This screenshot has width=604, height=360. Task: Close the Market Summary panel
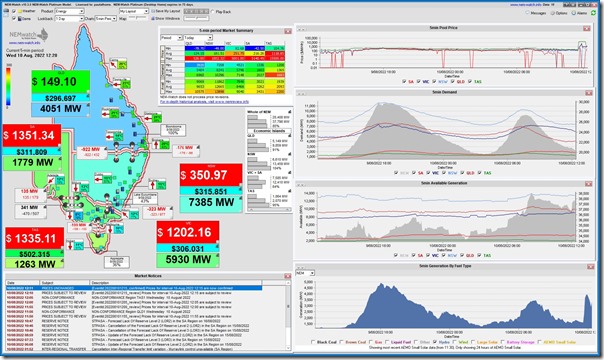288,31
